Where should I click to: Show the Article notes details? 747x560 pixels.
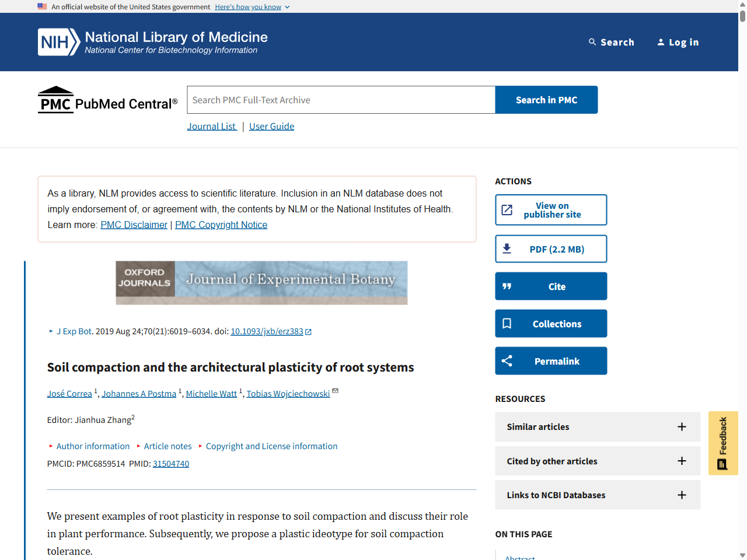(167, 446)
